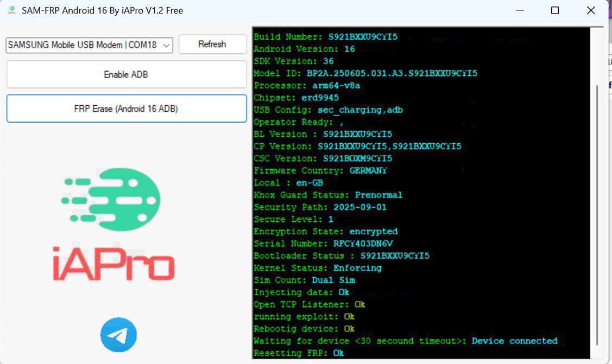612x364 pixels.
Task: Click the app icon in title bar
Action: click(x=11, y=10)
